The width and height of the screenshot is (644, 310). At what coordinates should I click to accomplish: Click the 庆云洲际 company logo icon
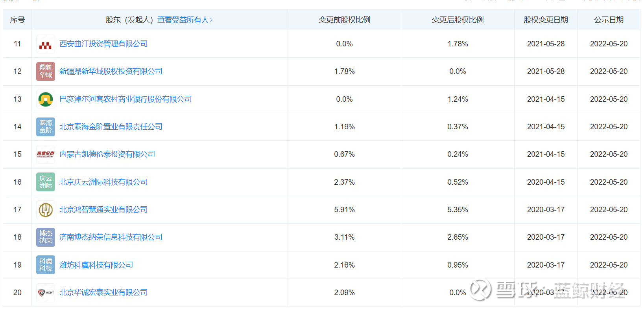coord(45,182)
